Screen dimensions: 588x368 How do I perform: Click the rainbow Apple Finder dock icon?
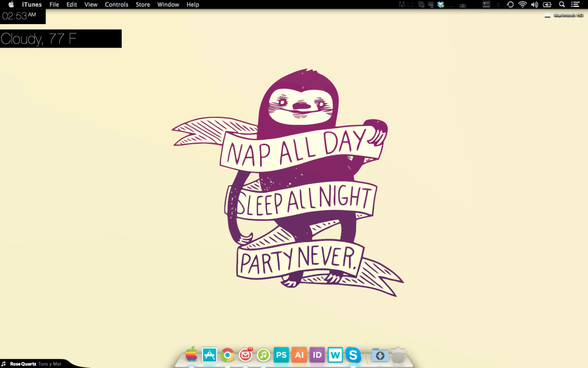(191, 354)
